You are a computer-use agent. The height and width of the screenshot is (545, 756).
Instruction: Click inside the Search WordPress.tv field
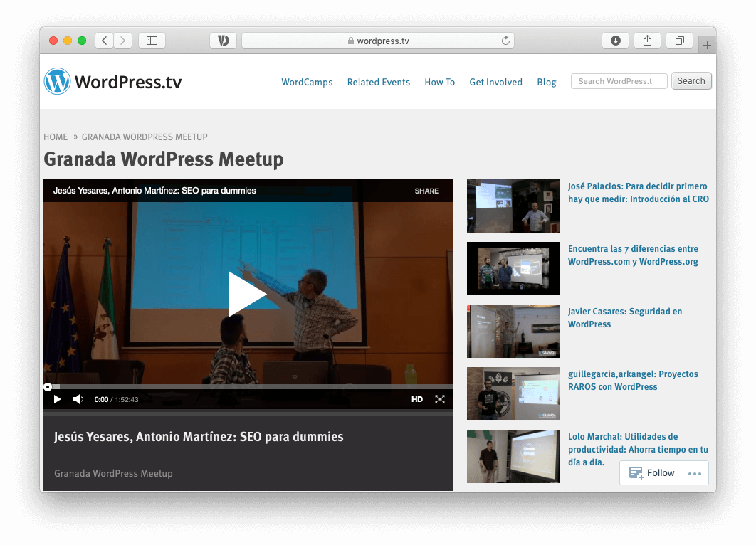(x=619, y=81)
